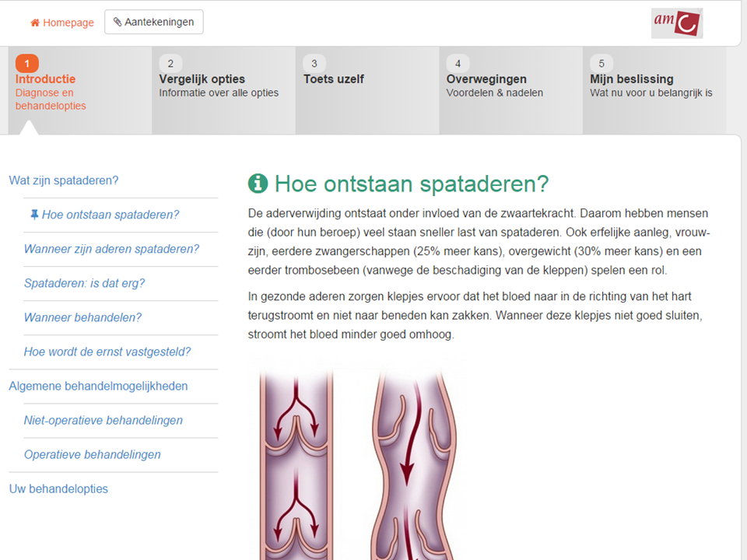The width and height of the screenshot is (747, 560).
Task: Open Uw behandelopties section
Action: tap(58, 488)
